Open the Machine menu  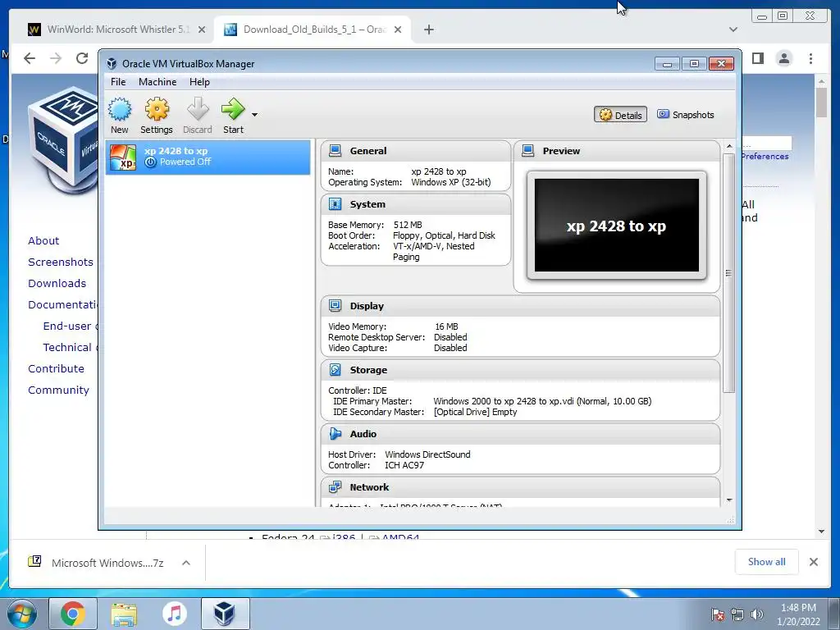point(157,82)
